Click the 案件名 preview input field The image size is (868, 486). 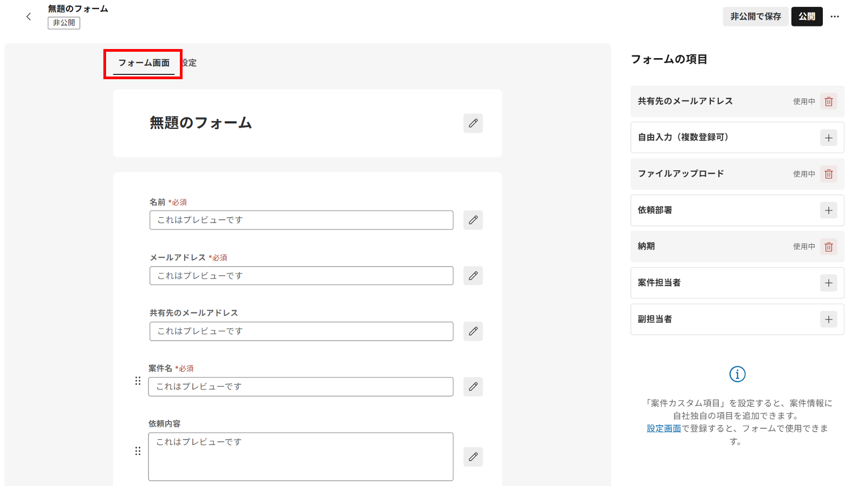[301, 387]
